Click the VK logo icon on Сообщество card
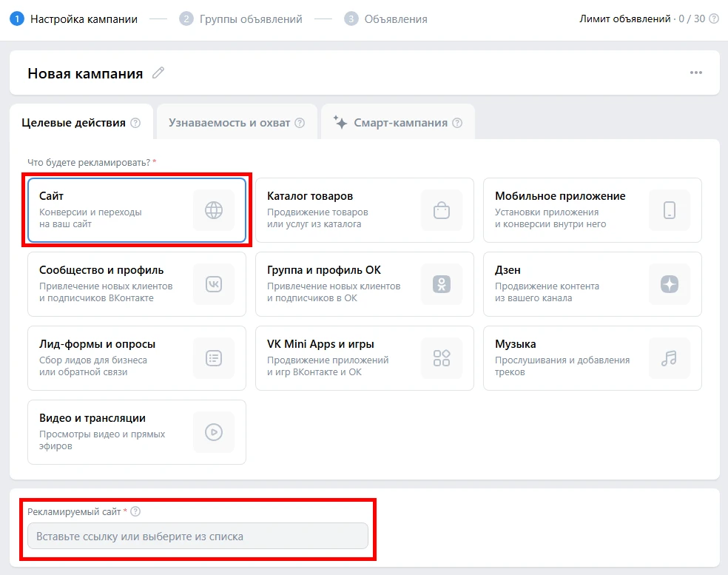This screenshot has height=575, width=728. (214, 284)
